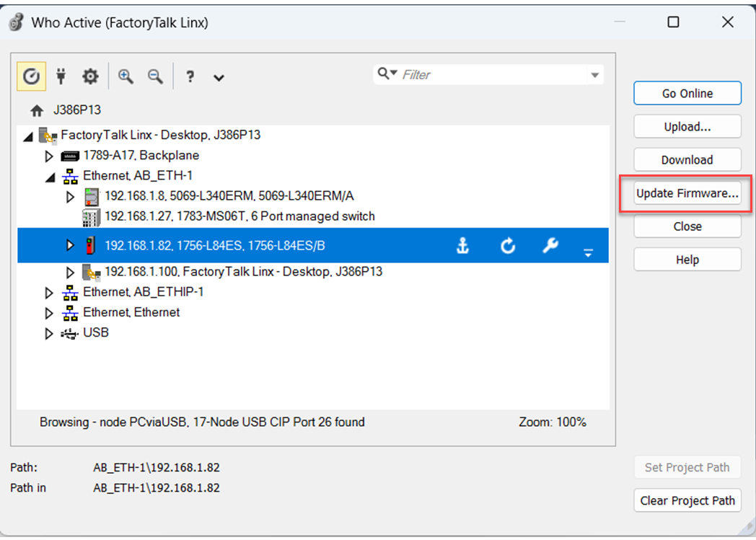Click the network icon for AB_ETHIP-1
The height and width of the screenshot is (540, 756).
(x=70, y=293)
